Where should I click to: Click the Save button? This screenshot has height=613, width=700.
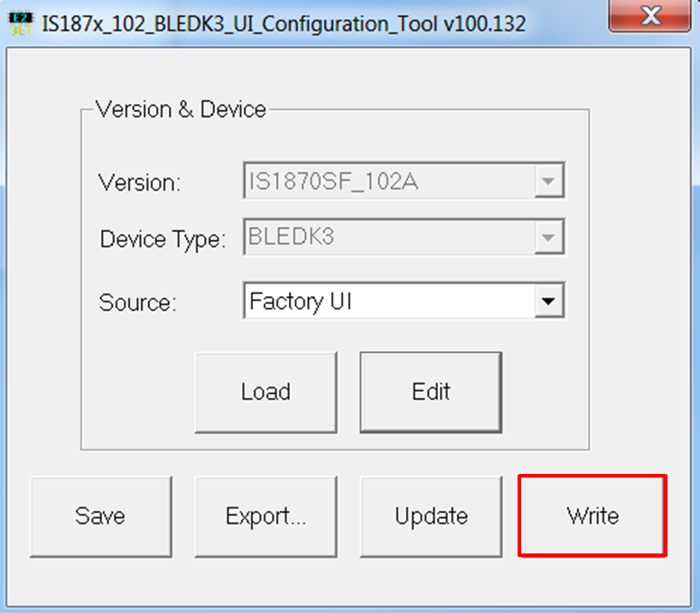pyautogui.click(x=100, y=515)
